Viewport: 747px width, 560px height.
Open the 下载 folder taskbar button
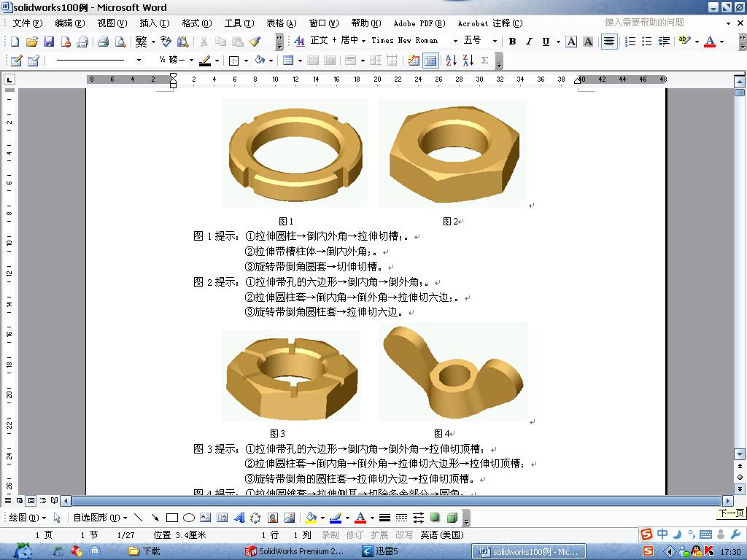coord(144,551)
